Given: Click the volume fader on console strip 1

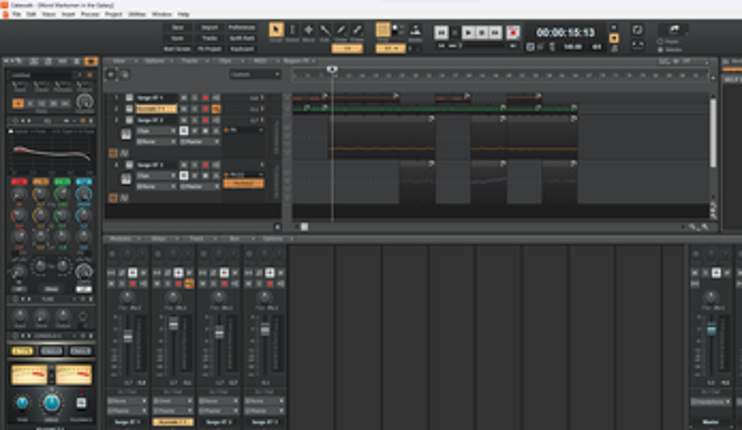Looking at the screenshot, I should click(128, 336).
